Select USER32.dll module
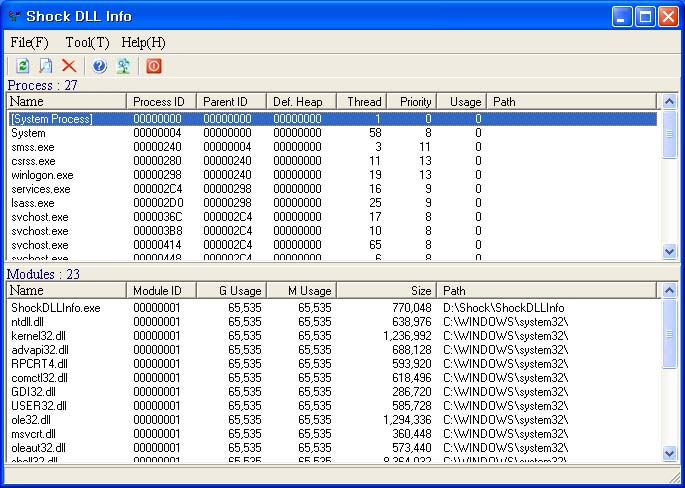This screenshot has height=488, width=685. [332, 406]
